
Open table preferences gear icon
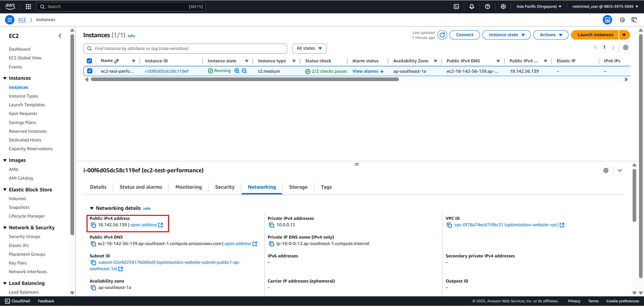coord(626,47)
